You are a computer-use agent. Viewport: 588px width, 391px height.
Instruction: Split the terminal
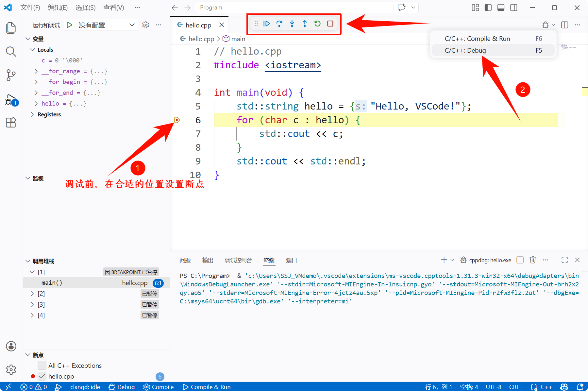coord(520,260)
